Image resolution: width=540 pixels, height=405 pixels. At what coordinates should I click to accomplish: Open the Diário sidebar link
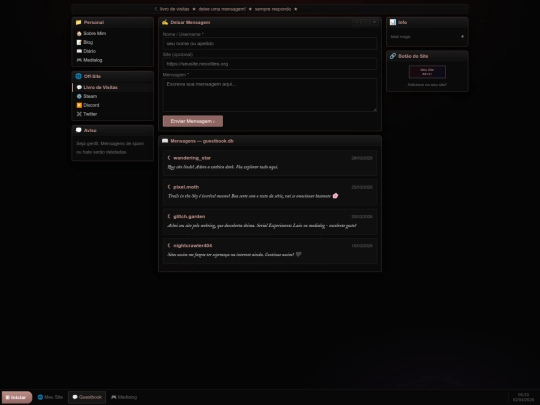coord(113,51)
